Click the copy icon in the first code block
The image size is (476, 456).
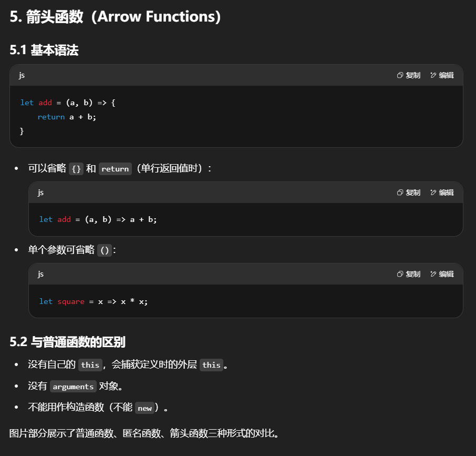[408, 75]
